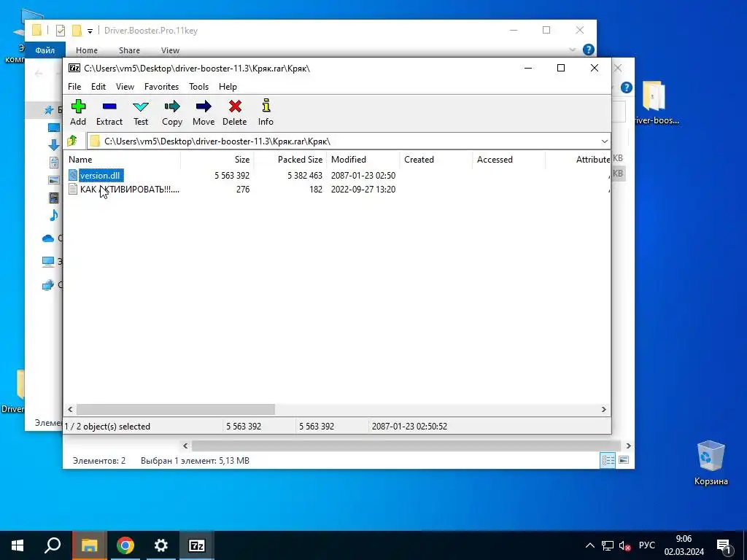Open the Корзина recycle bin
The image size is (747, 560).
(x=711, y=463)
